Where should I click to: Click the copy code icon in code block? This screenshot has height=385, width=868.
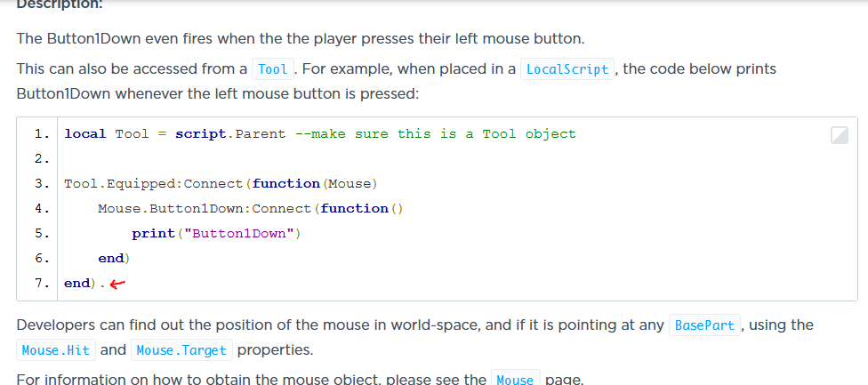coord(839,135)
